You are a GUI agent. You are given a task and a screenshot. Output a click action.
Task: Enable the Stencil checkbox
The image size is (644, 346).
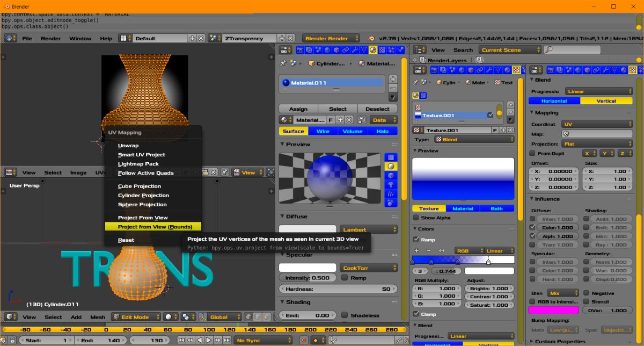[587, 302]
